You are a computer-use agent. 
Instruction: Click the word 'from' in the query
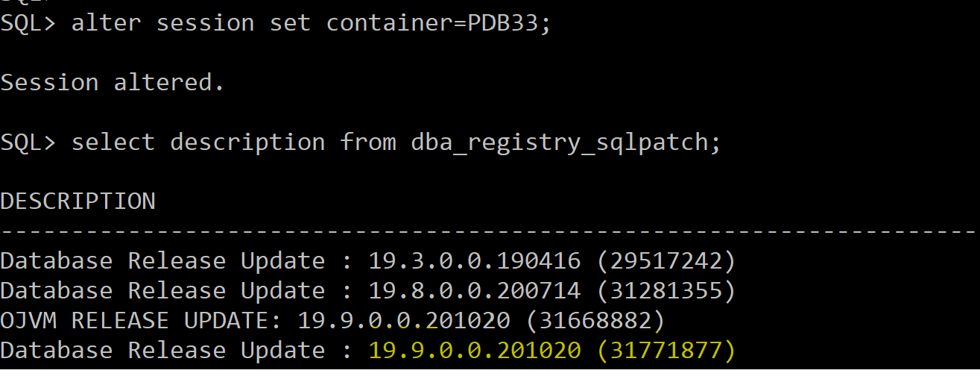coord(367,143)
